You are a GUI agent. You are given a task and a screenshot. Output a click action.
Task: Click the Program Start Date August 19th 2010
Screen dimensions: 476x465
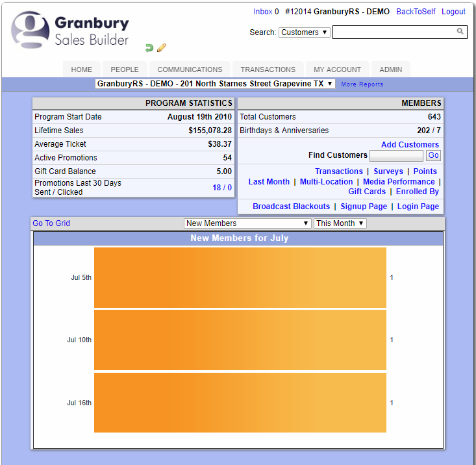pos(199,117)
